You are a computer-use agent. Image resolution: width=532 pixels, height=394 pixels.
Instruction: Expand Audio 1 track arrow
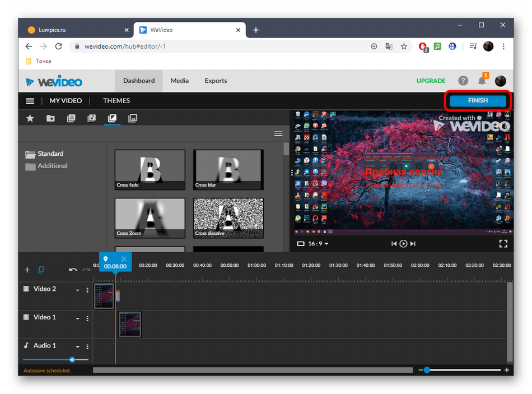[78, 347]
